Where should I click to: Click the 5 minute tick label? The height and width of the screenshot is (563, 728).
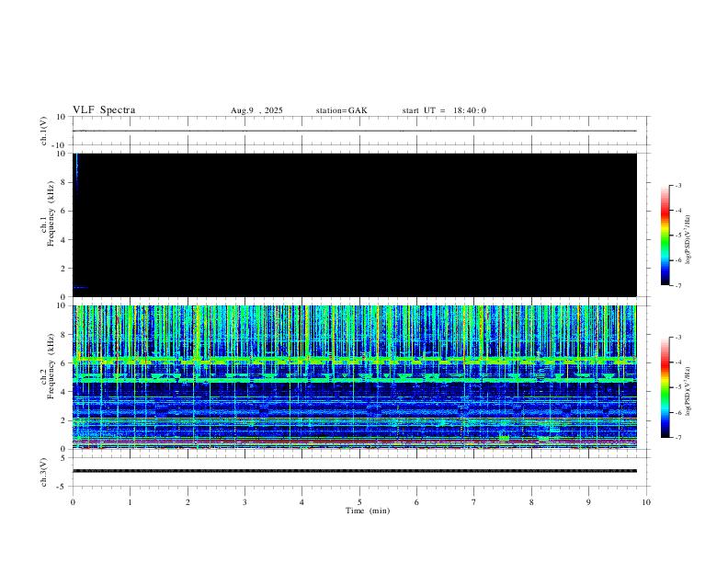[x=359, y=502]
